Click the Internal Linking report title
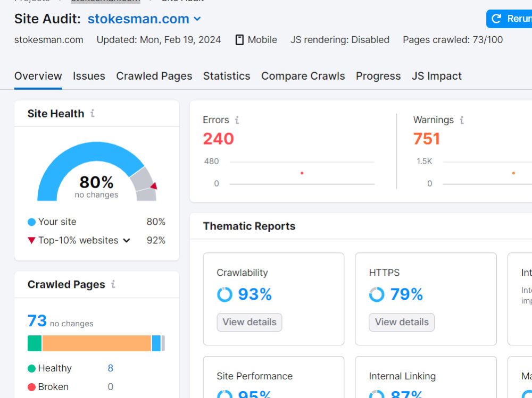This screenshot has width=532, height=398. 402,376
